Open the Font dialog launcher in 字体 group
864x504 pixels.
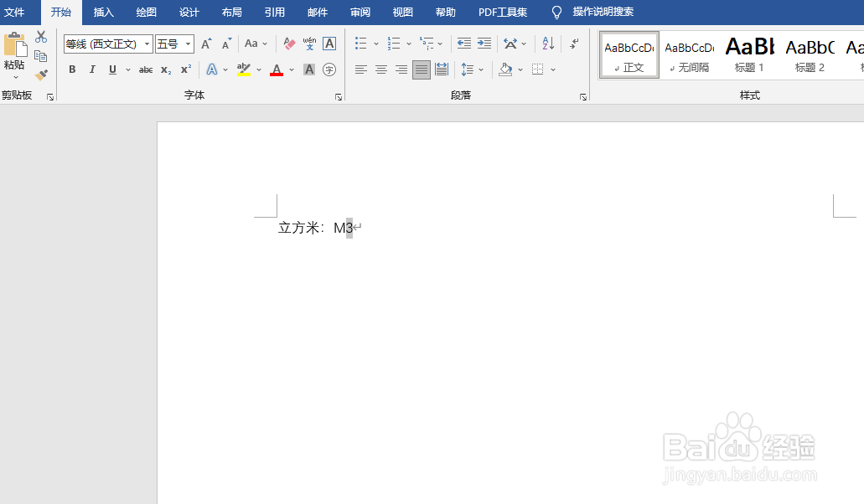[x=338, y=96]
